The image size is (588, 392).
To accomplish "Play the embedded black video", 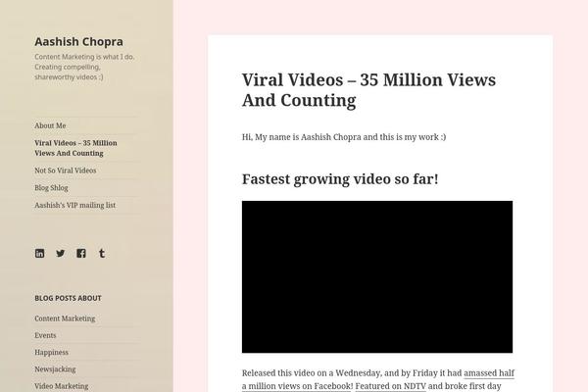I will [x=377, y=276].
